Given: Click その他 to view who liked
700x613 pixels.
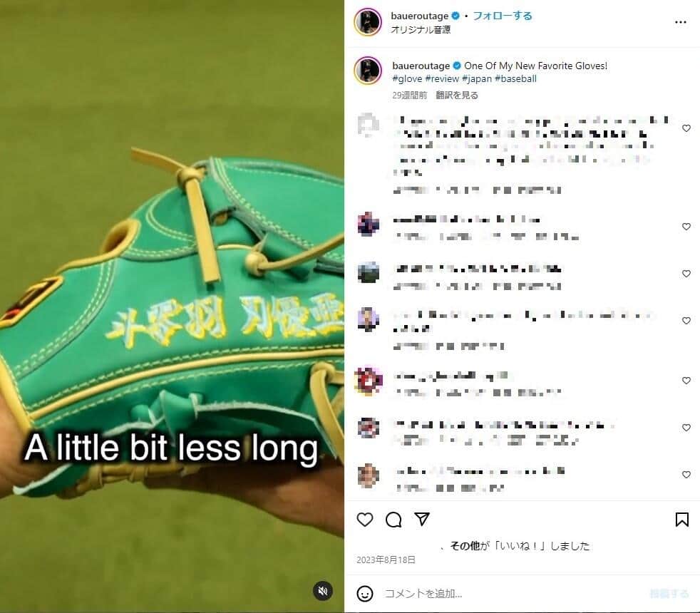Looking at the screenshot, I should pos(464,545).
